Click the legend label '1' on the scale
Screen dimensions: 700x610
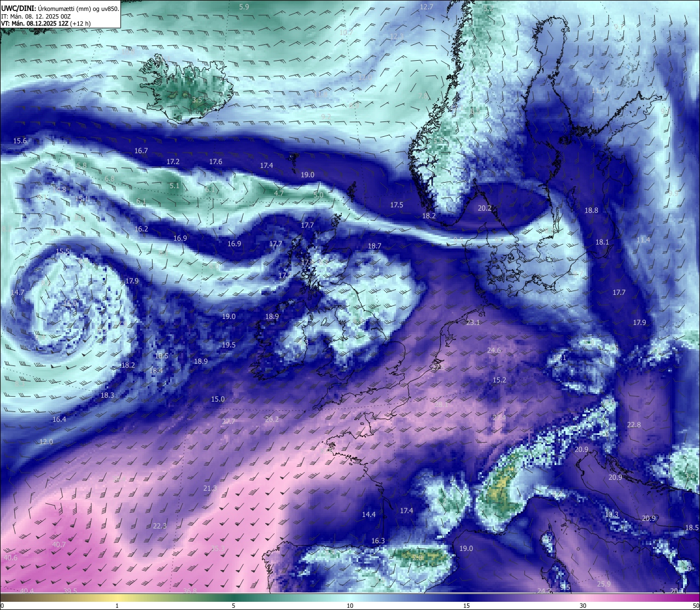(117, 606)
